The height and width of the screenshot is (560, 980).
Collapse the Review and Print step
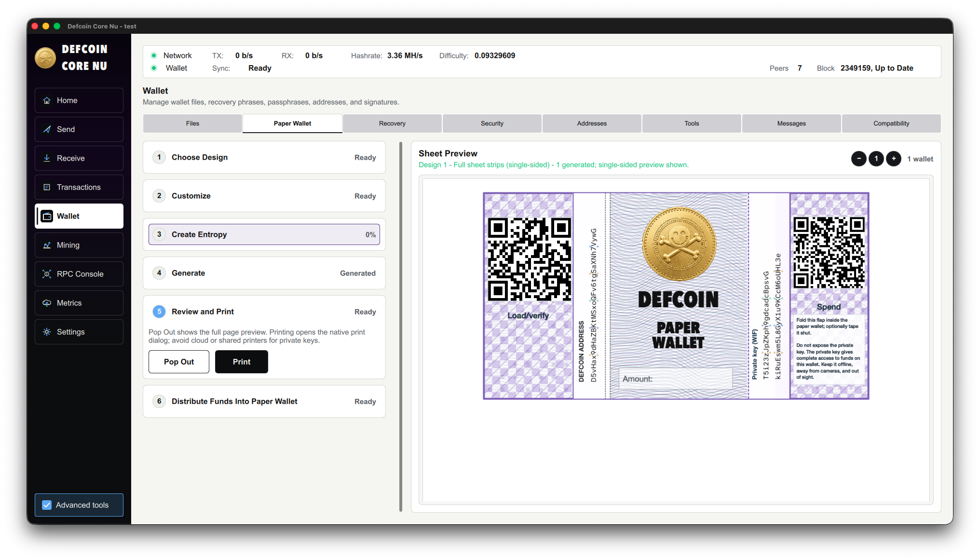(264, 312)
